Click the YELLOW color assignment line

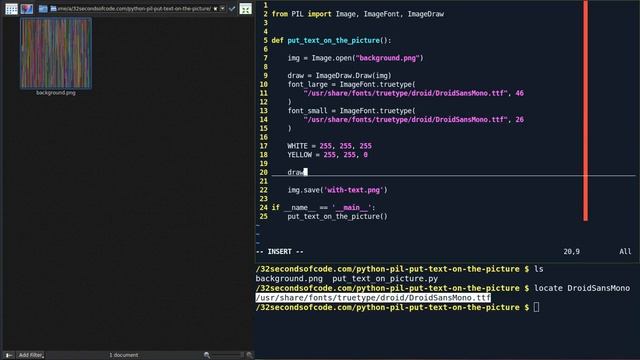(327, 155)
